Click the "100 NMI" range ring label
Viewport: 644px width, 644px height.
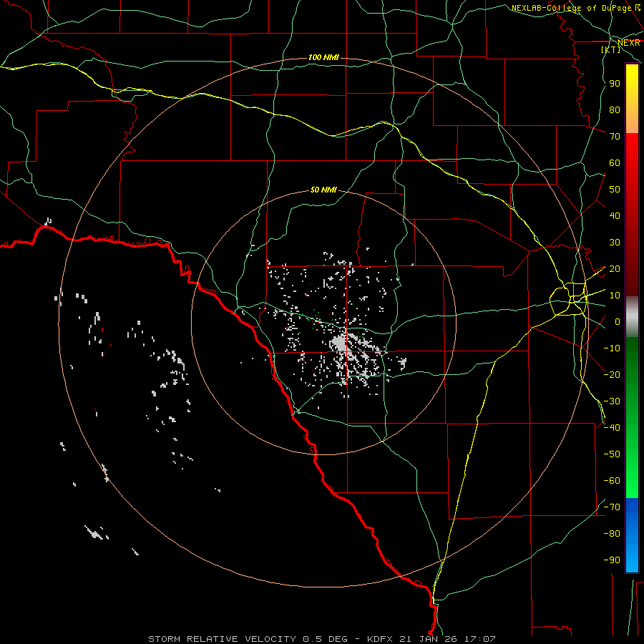pyautogui.click(x=323, y=57)
